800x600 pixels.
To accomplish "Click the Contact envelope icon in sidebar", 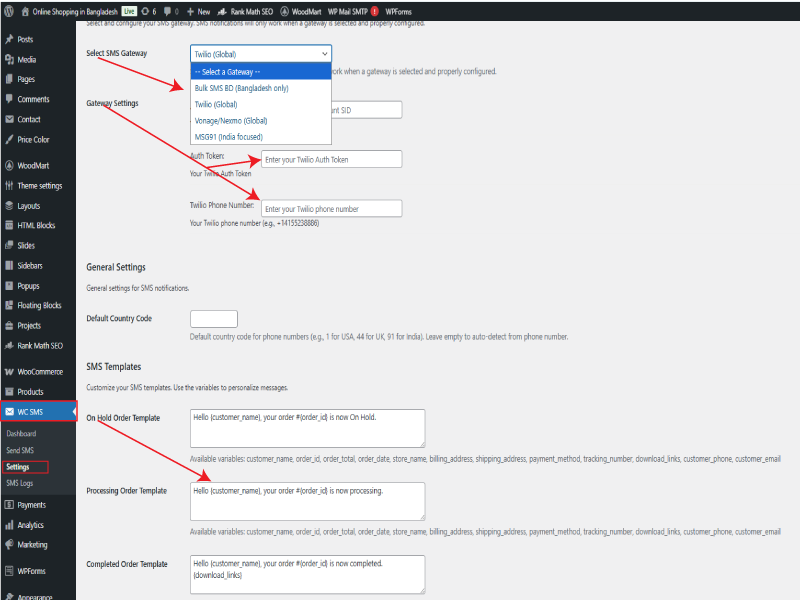I will (9, 119).
